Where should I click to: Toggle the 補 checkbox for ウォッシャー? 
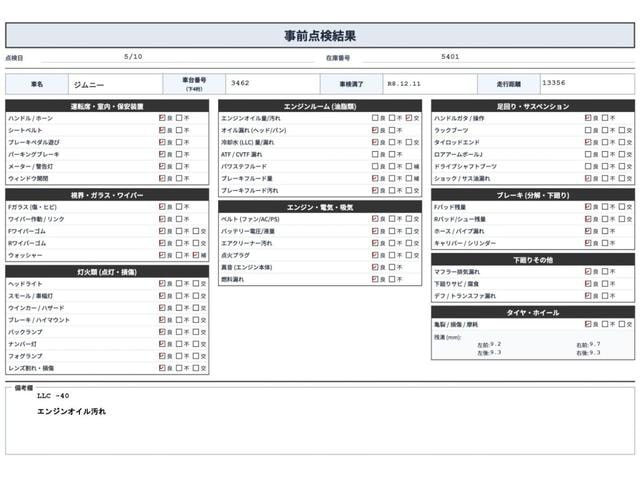(x=196, y=255)
